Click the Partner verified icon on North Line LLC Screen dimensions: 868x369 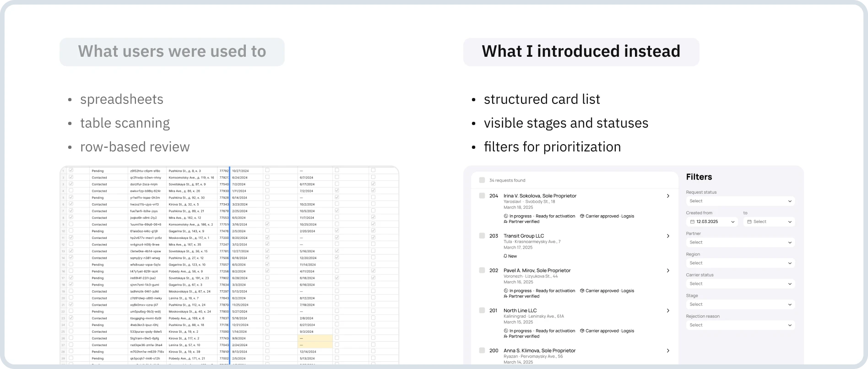(506, 336)
